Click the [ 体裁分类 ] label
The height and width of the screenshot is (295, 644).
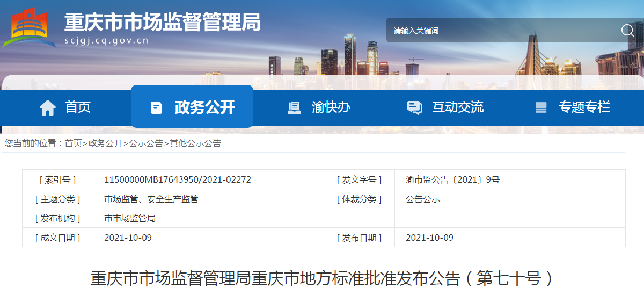pos(360,199)
